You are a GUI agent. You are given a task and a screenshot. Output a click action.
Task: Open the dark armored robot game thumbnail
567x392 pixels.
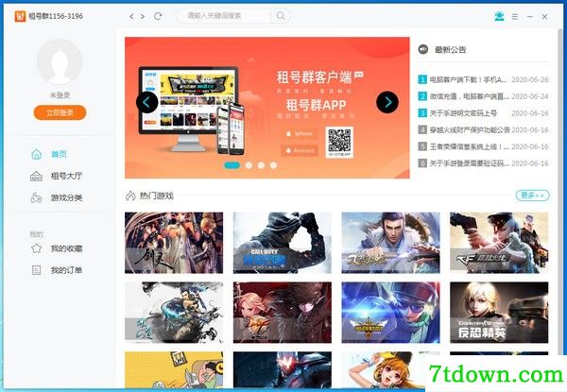click(x=282, y=369)
